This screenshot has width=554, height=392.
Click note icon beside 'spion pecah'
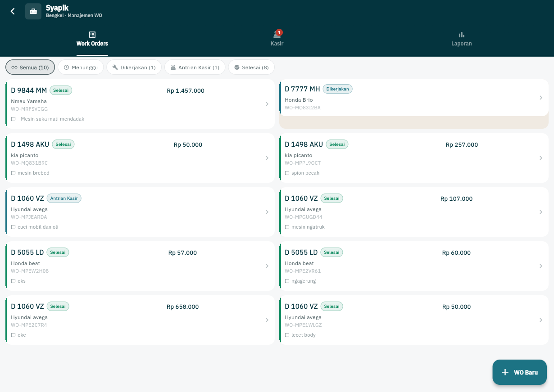(x=287, y=173)
